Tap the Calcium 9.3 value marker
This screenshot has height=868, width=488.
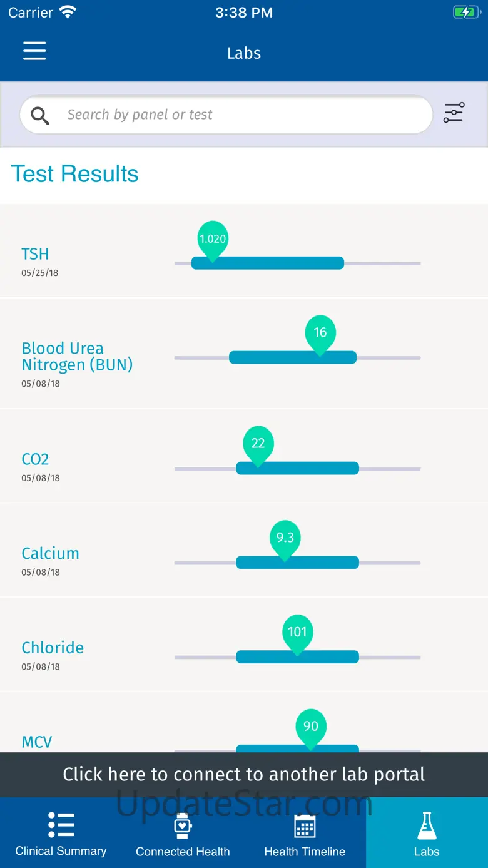point(285,539)
